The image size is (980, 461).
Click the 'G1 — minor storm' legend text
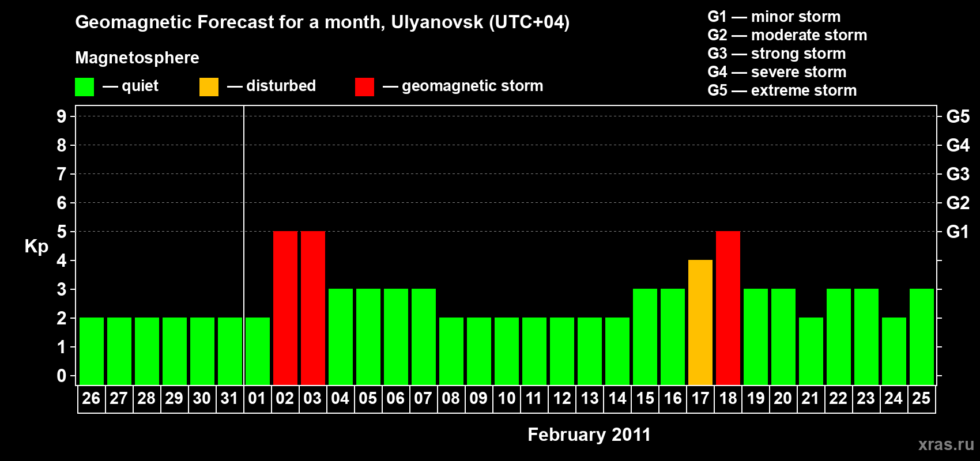[x=774, y=17]
